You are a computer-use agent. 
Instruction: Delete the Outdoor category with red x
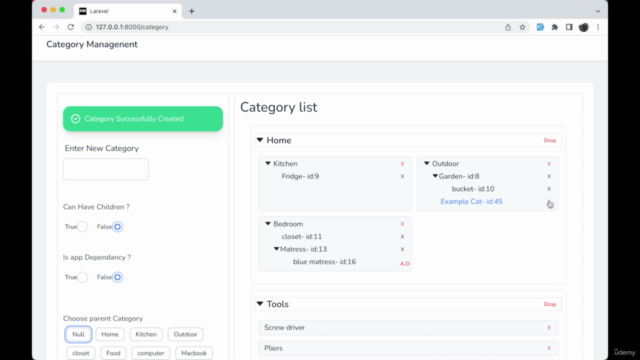click(549, 164)
